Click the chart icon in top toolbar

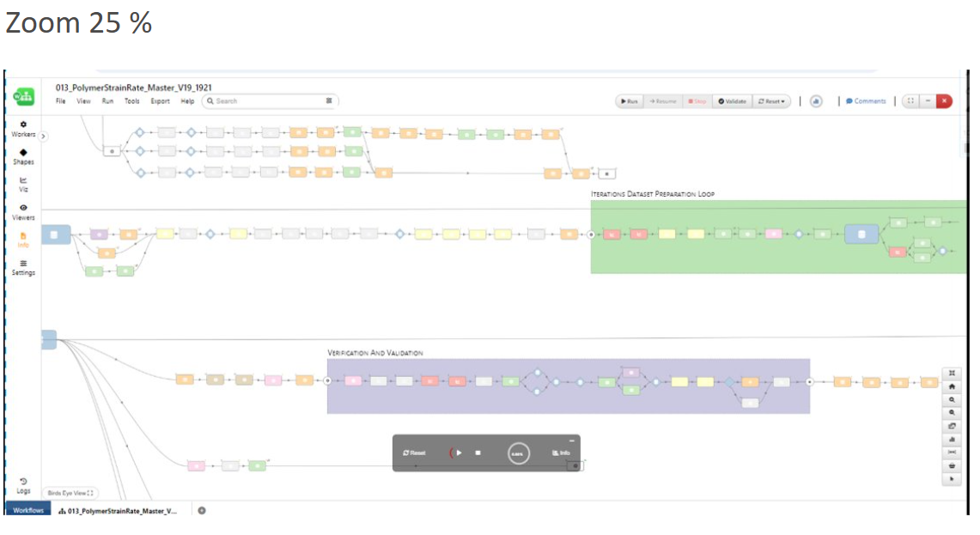click(815, 101)
